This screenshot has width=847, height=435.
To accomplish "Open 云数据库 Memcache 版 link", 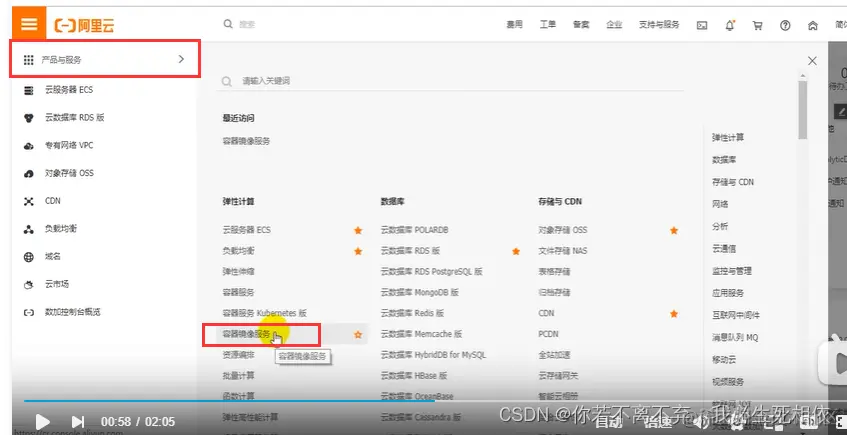I will tap(421, 334).
